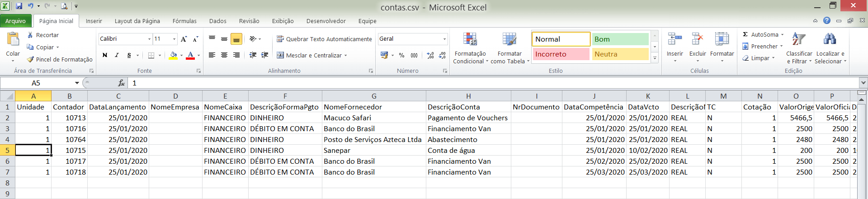868x199 pixels.
Task: Switch to Inserir ribbon tab
Action: click(94, 21)
